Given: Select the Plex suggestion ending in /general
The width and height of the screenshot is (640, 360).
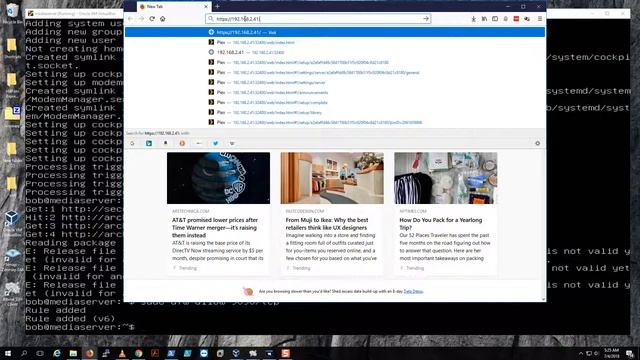Looking at the screenshot, I should pyautogui.click(x=335, y=72).
